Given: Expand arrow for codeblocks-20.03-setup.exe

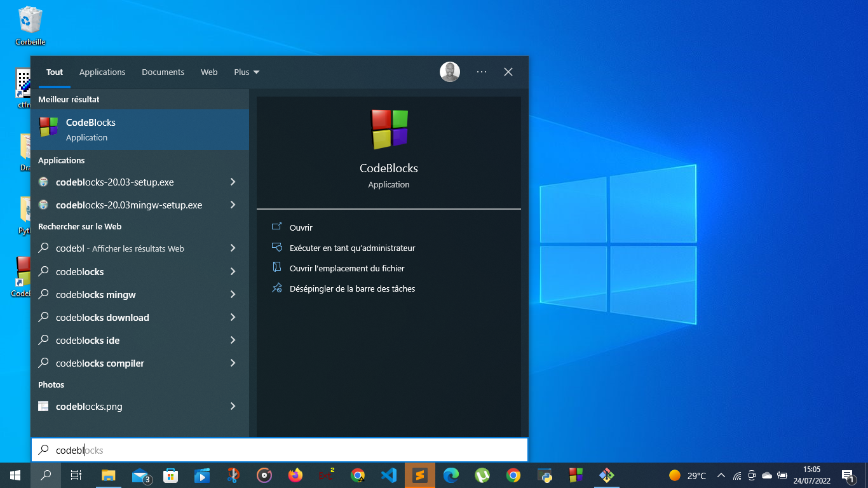Looking at the screenshot, I should [233, 182].
